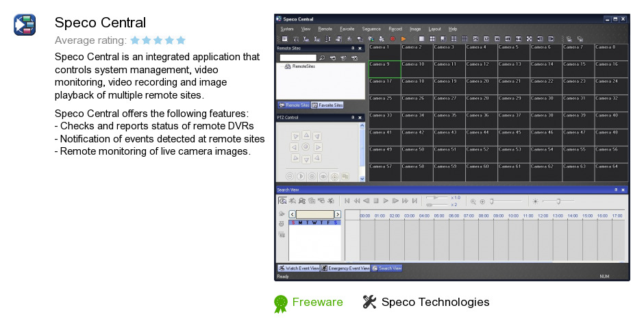
Task: Select the Search View tab
Action: tap(386, 268)
